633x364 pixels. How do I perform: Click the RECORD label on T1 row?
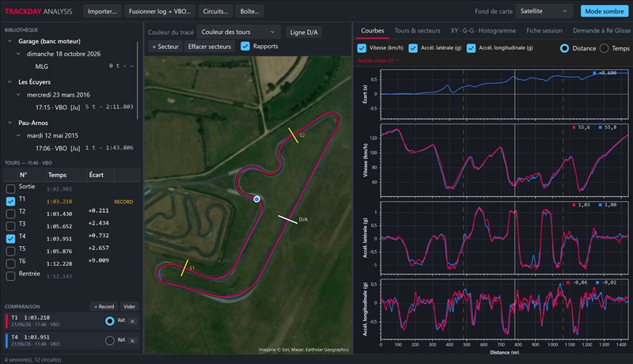123,202
